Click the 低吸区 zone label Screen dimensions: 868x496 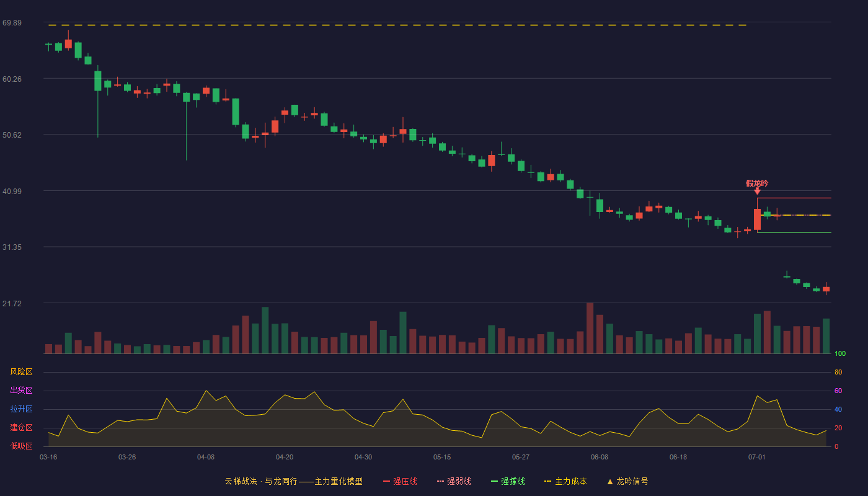[x=21, y=446]
